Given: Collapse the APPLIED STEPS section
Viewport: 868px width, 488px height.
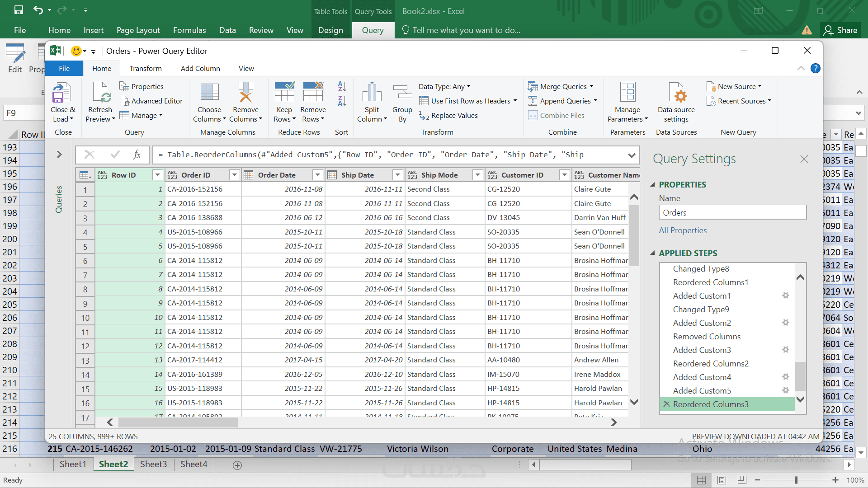Looking at the screenshot, I should (x=652, y=253).
